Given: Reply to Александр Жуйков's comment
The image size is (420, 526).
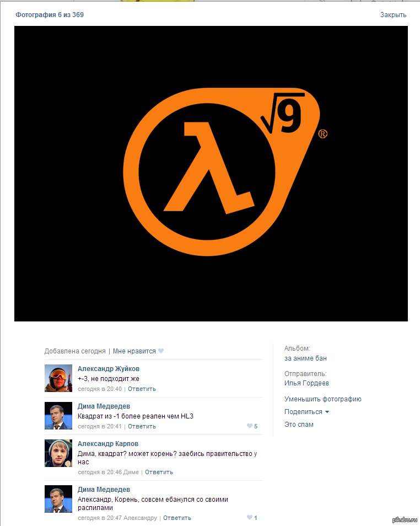Looking at the screenshot, I should [142, 389].
